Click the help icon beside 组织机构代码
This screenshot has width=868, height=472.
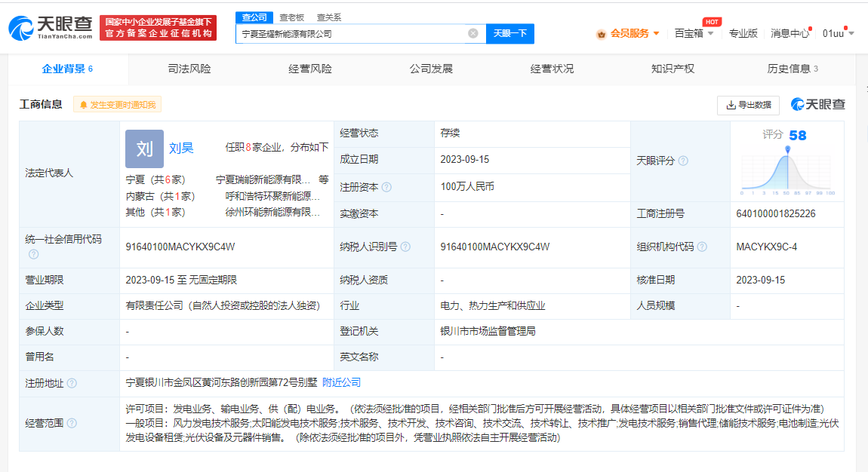(x=702, y=246)
